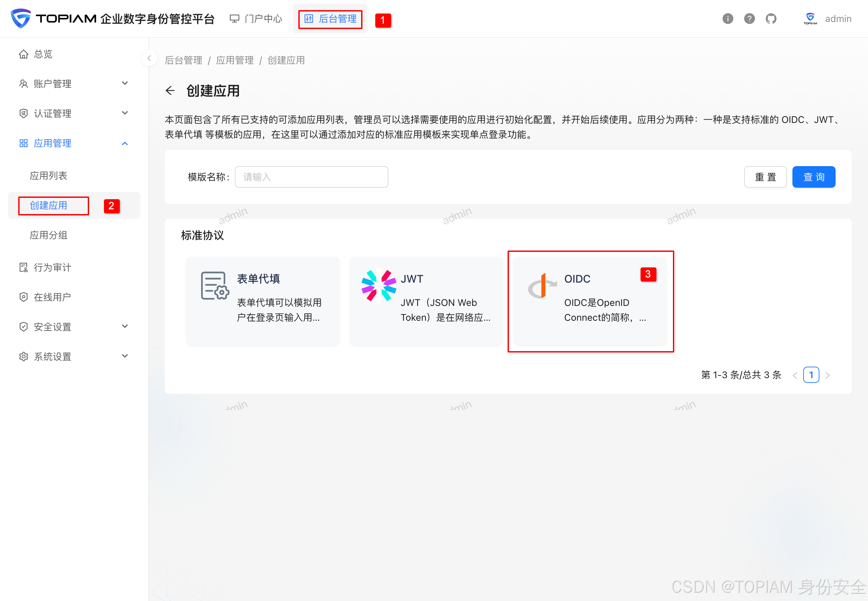Expand the 账户管理 chevron

point(125,83)
